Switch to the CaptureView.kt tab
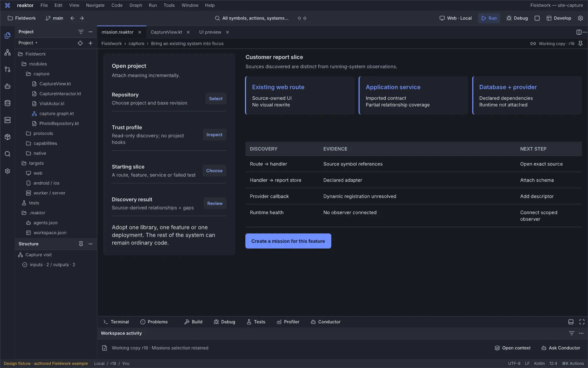588x368 pixels. pyautogui.click(x=166, y=32)
